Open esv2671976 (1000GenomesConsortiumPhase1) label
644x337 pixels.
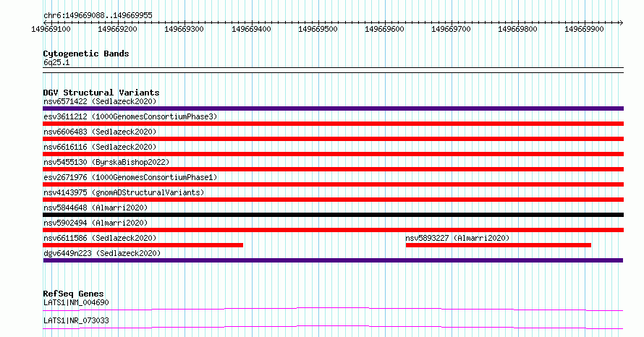(x=130, y=177)
